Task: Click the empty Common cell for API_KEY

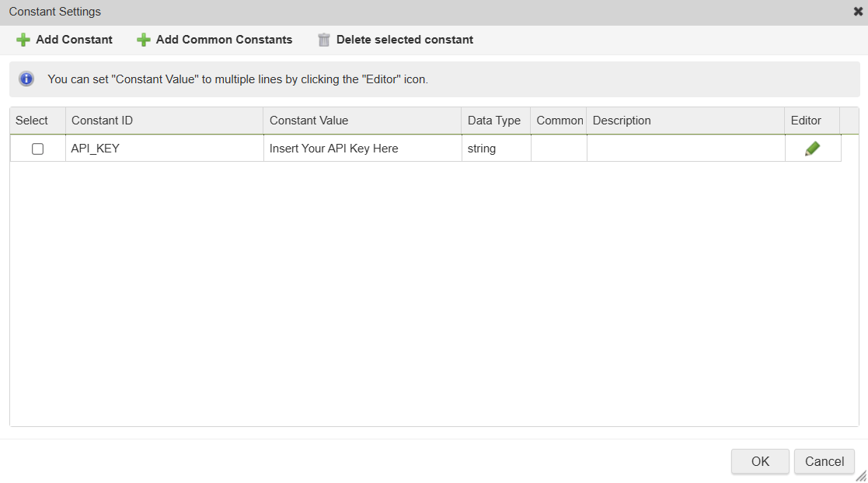Action: coord(559,149)
